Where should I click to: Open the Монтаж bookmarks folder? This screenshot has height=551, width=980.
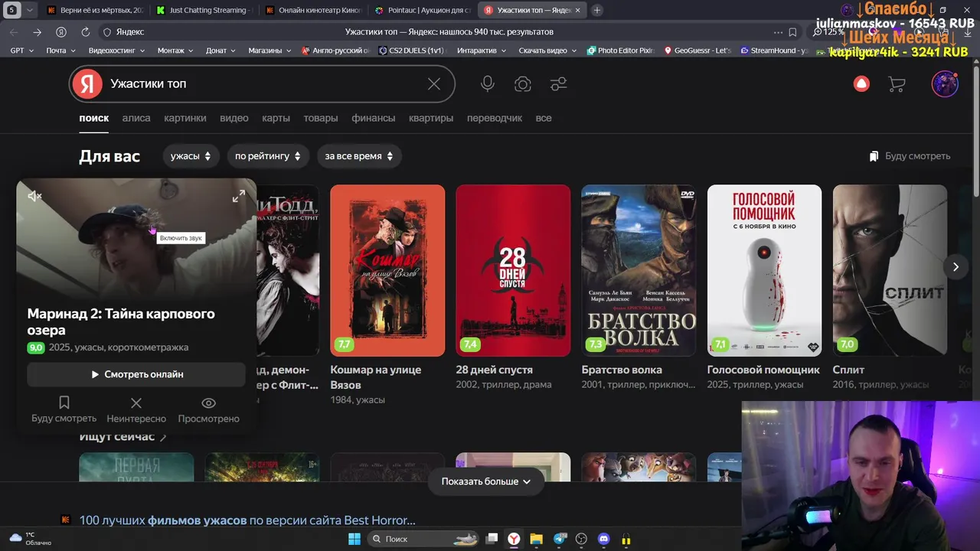pos(176,51)
